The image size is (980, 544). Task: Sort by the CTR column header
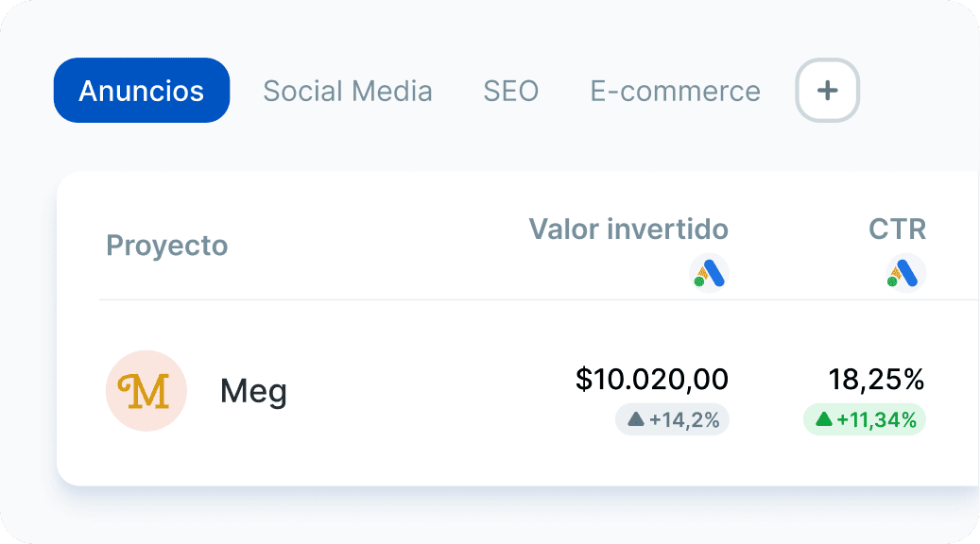898,229
